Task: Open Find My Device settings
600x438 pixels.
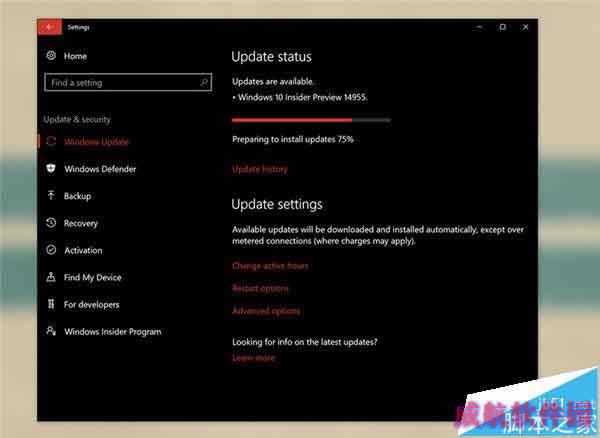Action: [x=93, y=277]
